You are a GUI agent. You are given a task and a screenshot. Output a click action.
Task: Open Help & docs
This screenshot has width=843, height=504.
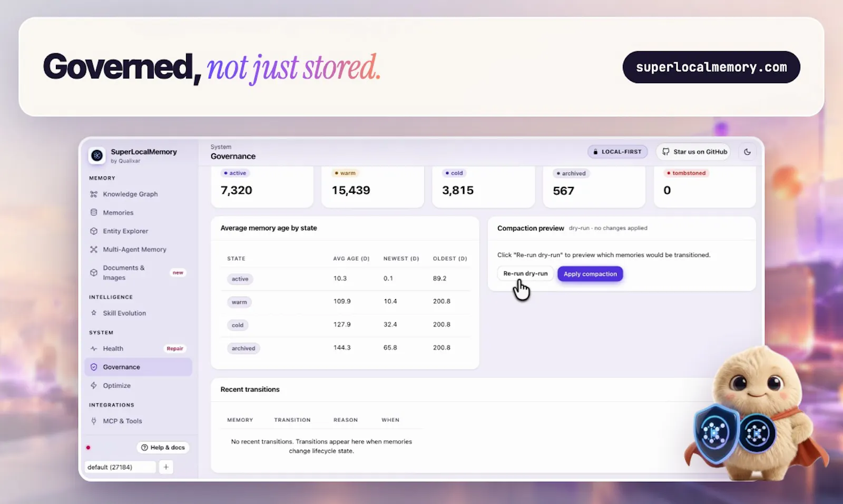163,448
